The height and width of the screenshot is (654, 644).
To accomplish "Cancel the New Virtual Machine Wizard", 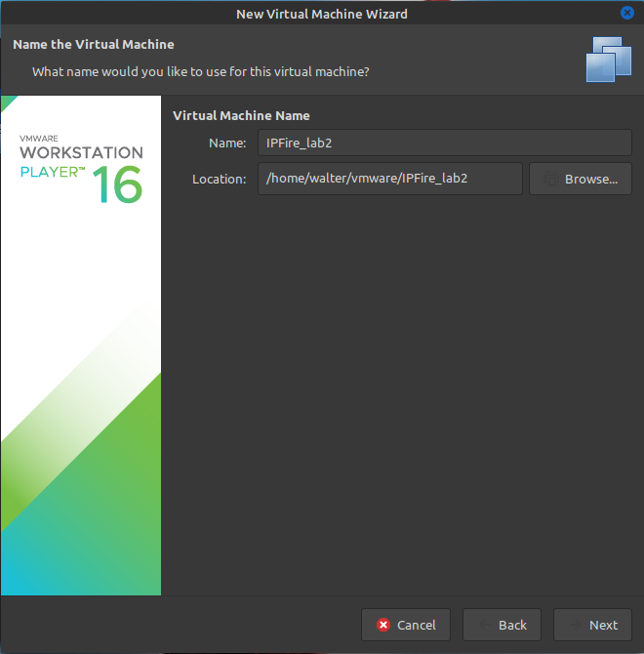I will pyautogui.click(x=406, y=625).
